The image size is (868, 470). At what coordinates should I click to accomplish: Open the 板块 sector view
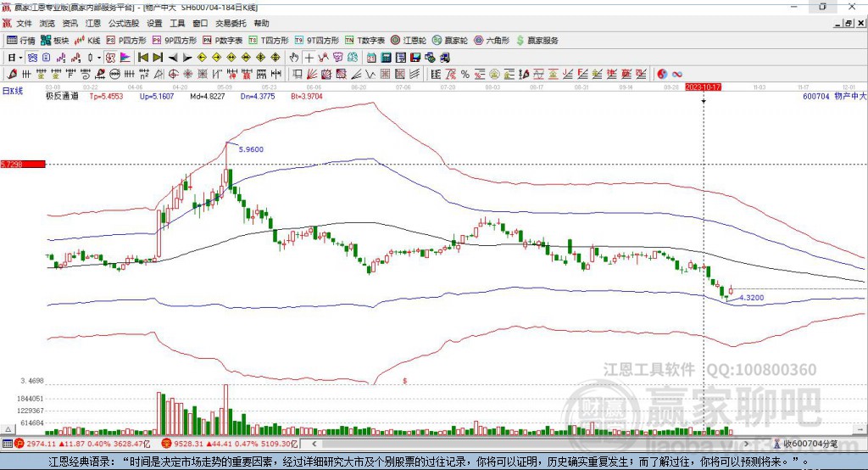coord(54,41)
